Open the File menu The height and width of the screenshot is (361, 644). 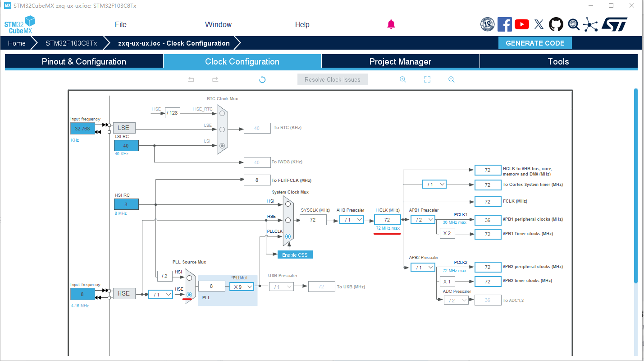point(120,24)
